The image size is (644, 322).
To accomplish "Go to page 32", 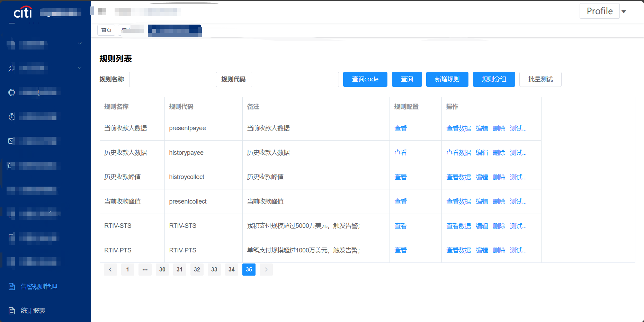I will click(197, 269).
